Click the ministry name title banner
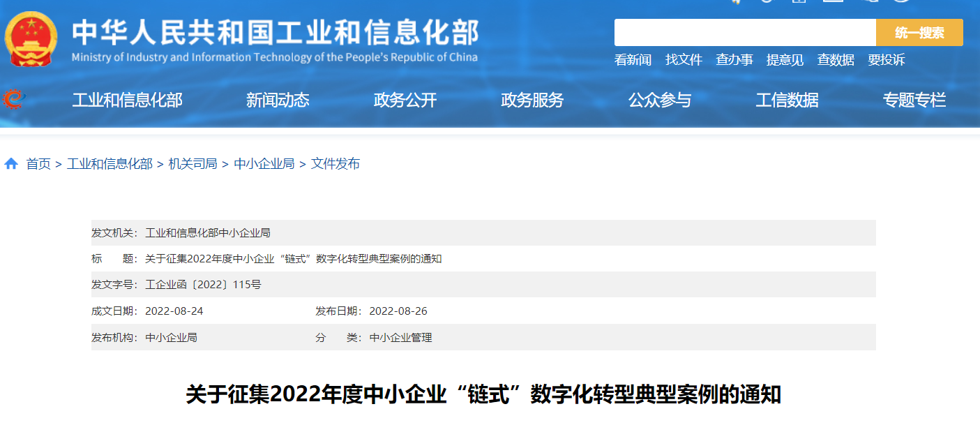Viewport: 980px width, 432px height. pyautogui.click(x=275, y=40)
